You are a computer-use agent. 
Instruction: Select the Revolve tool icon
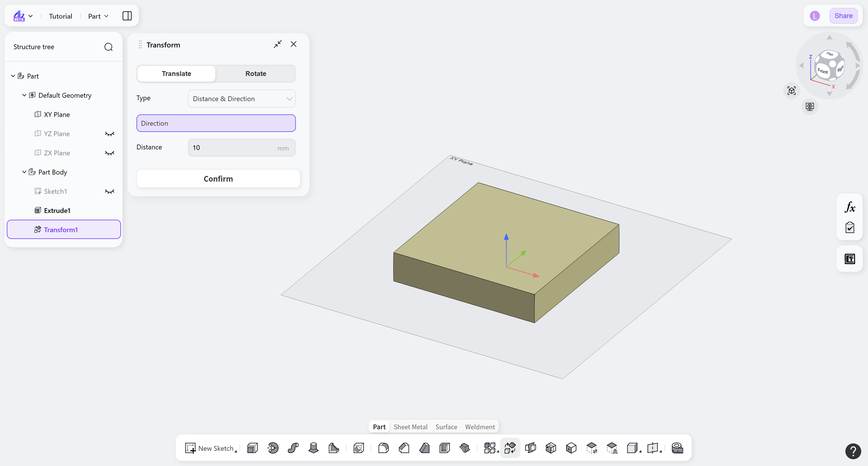tap(273, 448)
